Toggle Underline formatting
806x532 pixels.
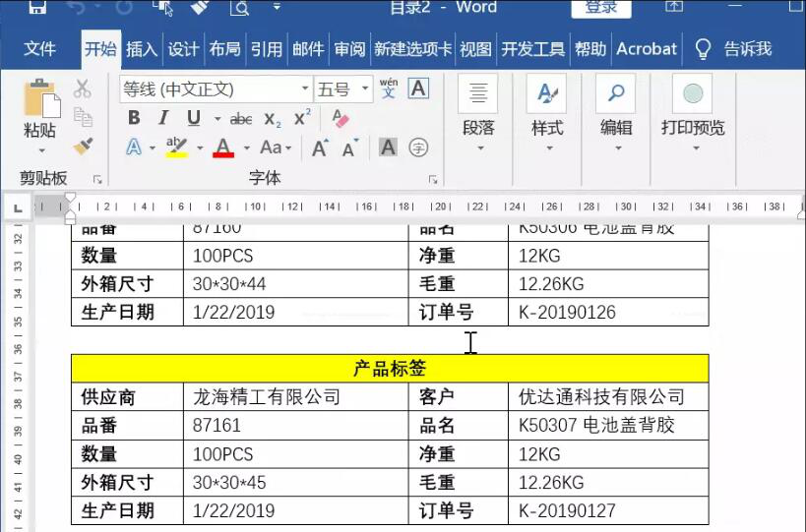point(193,118)
